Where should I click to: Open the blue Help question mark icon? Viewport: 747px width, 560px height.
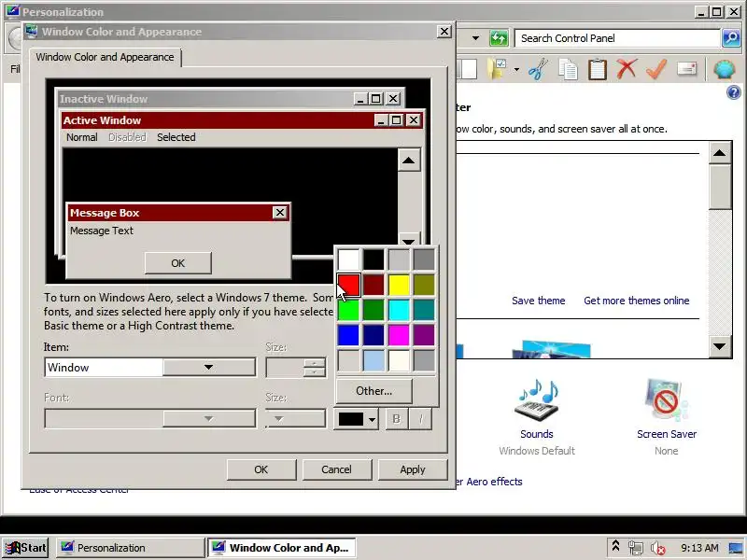tap(734, 92)
